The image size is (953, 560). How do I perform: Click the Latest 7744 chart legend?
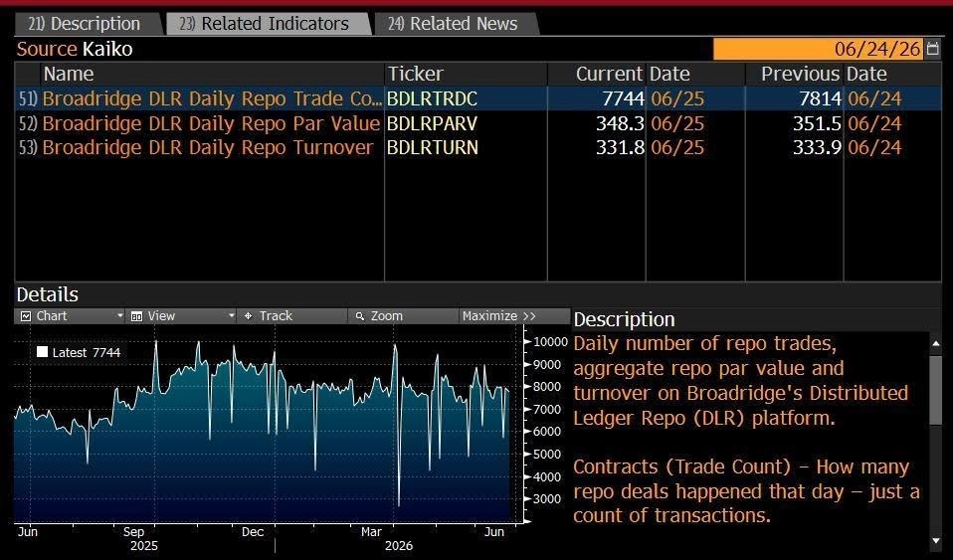point(79,353)
